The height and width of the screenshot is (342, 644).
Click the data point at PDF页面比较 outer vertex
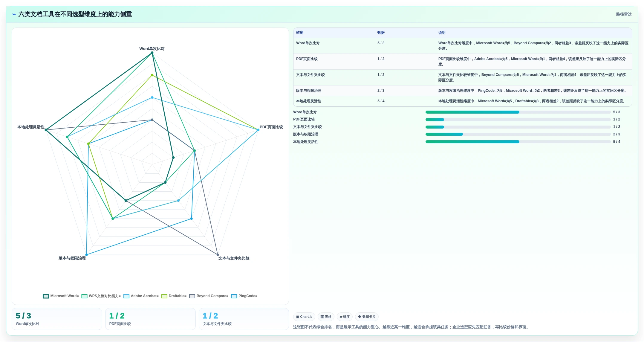(x=258, y=130)
